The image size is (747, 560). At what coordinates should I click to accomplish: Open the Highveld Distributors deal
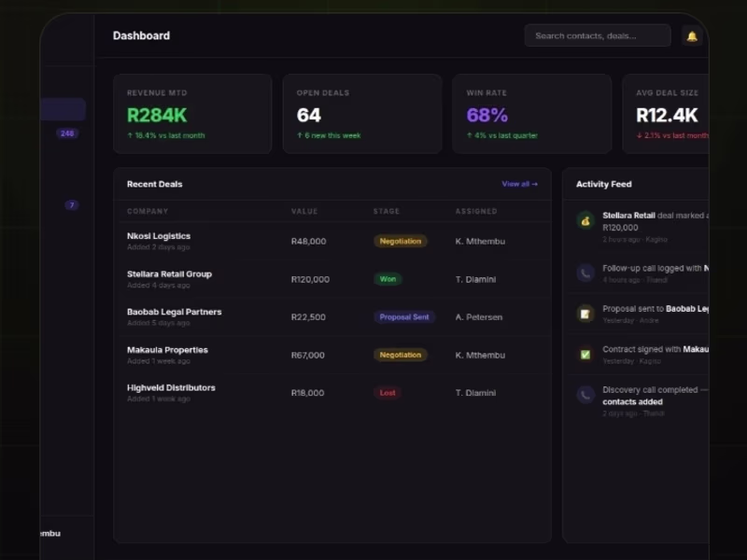(332, 393)
